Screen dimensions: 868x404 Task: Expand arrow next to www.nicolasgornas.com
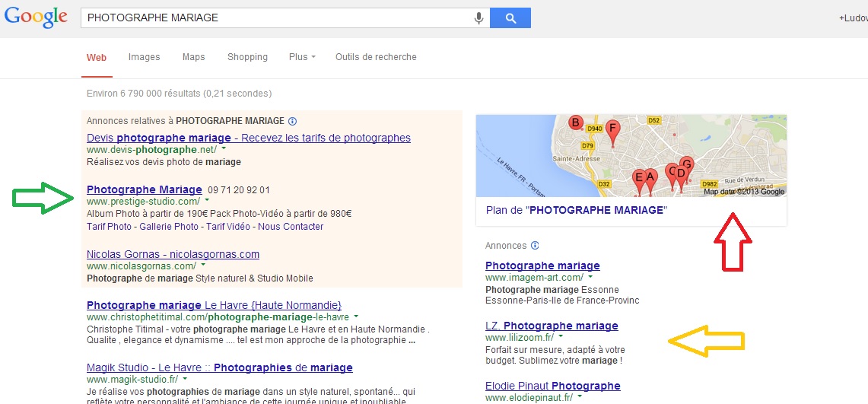(x=203, y=266)
